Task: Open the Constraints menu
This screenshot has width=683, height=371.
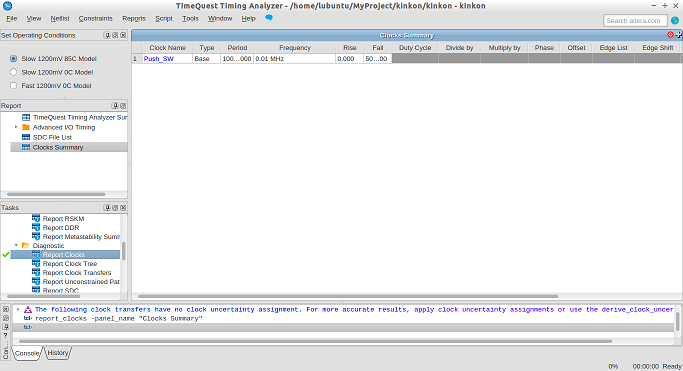Action: pos(95,18)
